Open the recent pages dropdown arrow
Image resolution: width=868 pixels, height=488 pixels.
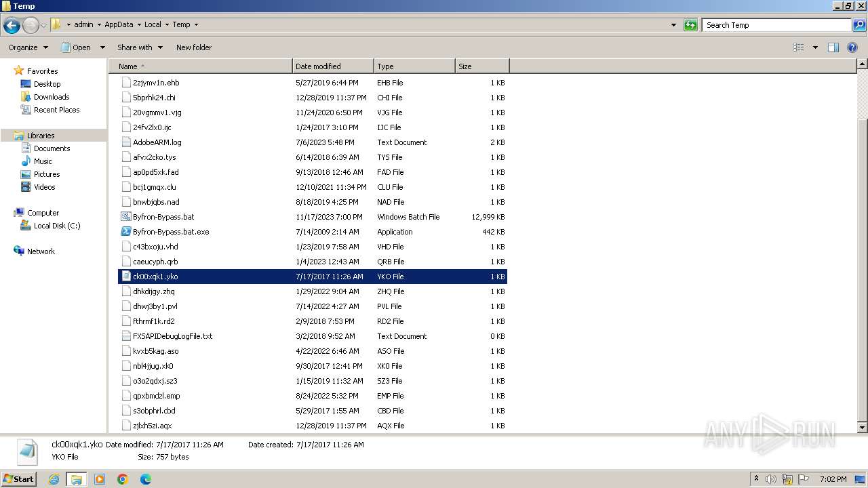click(43, 26)
